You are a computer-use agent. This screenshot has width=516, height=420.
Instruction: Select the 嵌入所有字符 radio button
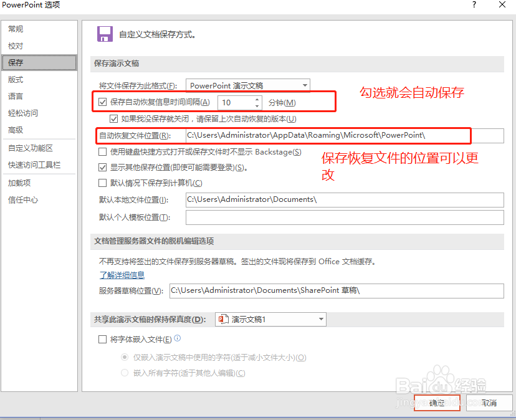[x=123, y=373]
